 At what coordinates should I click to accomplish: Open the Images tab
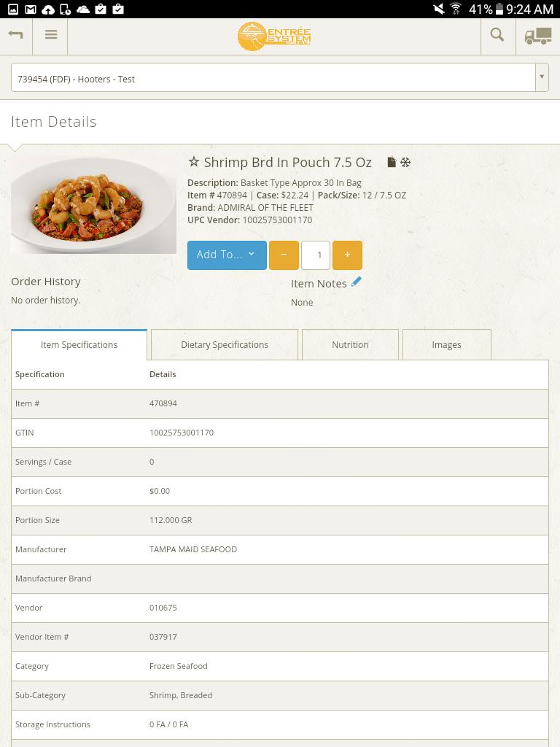pyautogui.click(x=446, y=344)
